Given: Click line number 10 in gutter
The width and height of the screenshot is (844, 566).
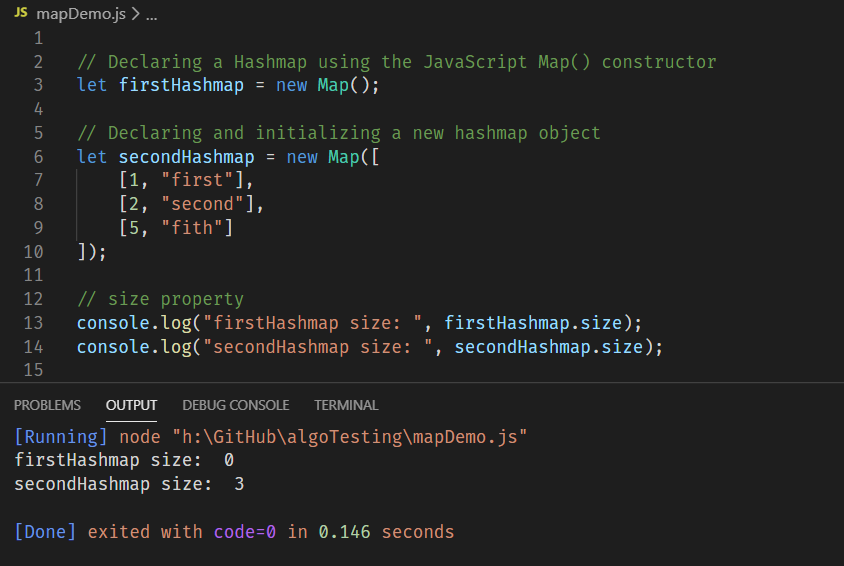Looking at the screenshot, I should pos(33,252).
